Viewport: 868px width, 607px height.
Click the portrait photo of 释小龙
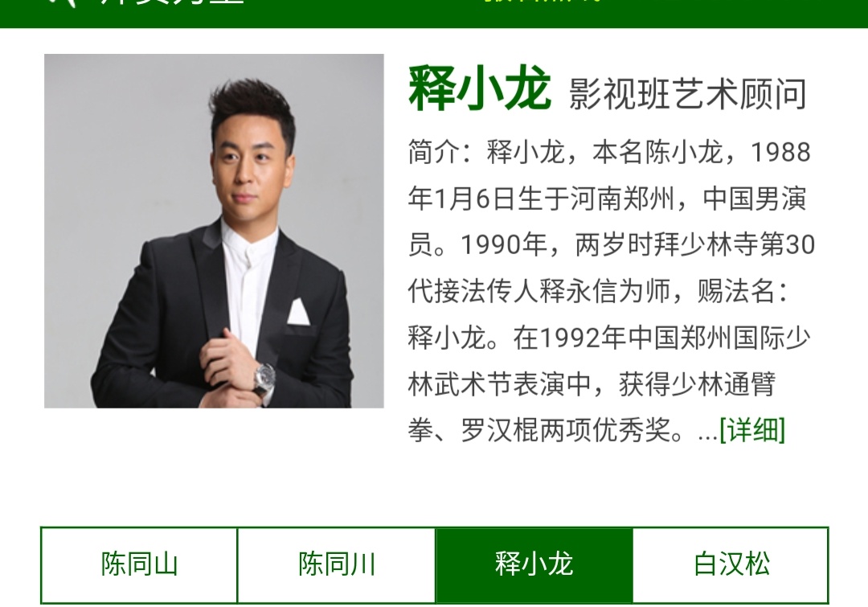(x=214, y=231)
